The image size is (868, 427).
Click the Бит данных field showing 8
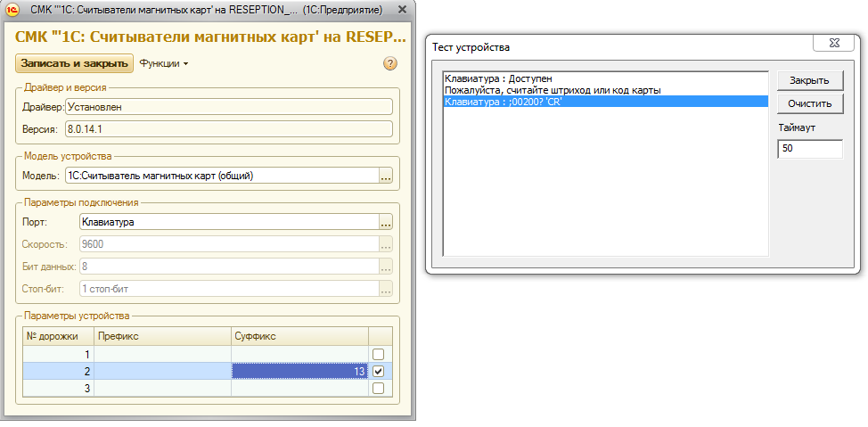tap(229, 267)
